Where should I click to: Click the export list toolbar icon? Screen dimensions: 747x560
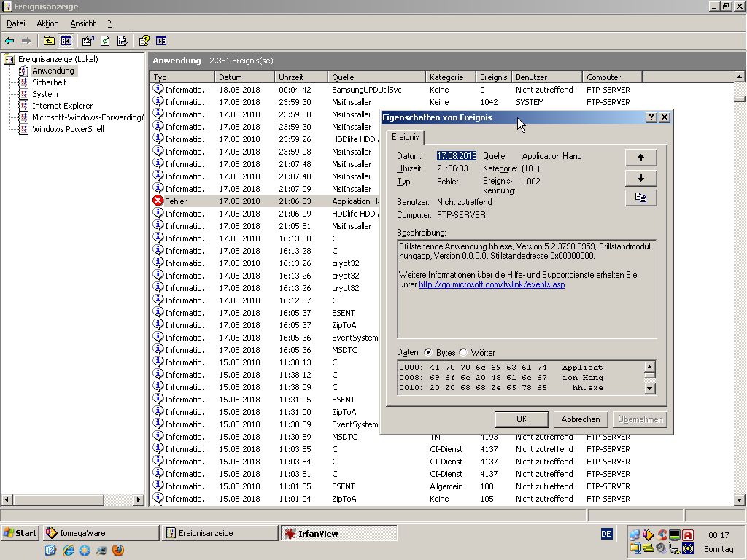click(x=122, y=41)
